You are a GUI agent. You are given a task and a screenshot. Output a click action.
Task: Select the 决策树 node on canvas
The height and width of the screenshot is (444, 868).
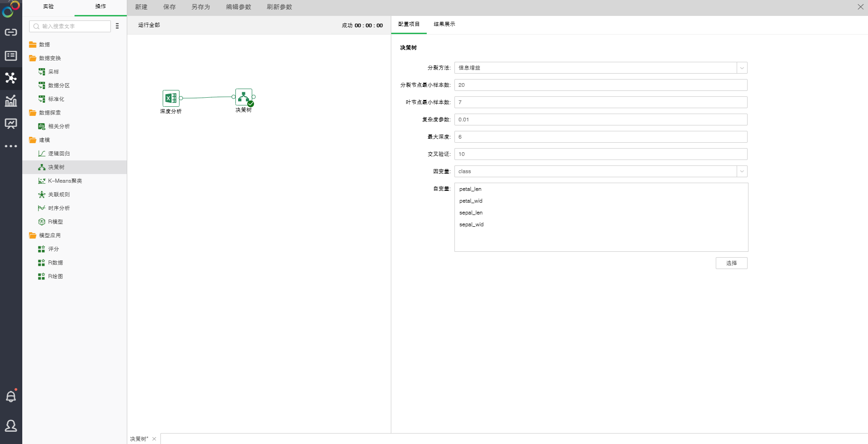coord(244,97)
